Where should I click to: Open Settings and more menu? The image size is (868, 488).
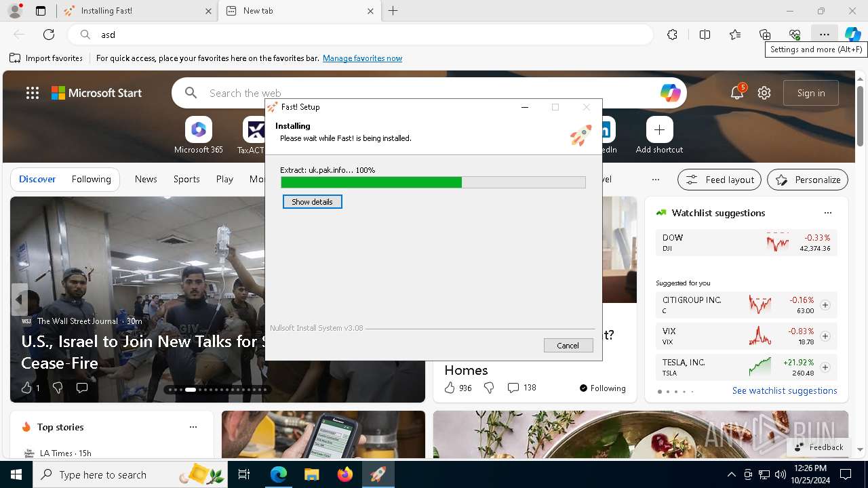tap(824, 35)
